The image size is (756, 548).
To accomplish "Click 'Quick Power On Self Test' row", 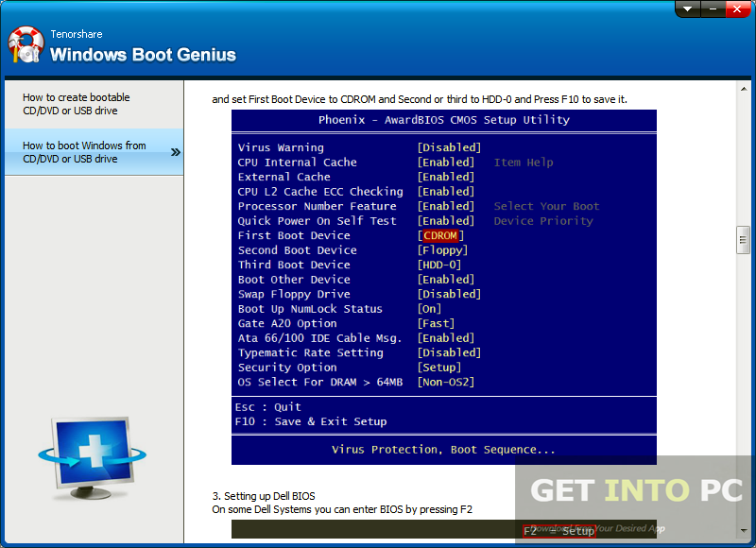I will (356, 221).
